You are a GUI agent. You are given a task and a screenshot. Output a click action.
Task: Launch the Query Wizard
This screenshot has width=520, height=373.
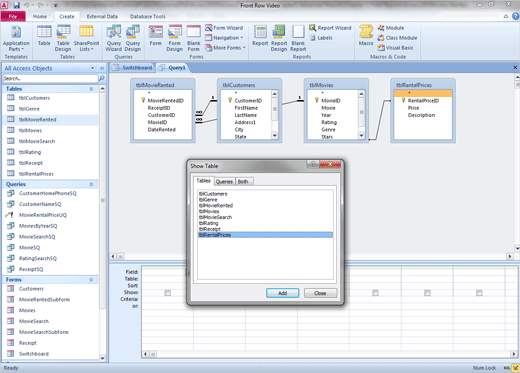113,39
